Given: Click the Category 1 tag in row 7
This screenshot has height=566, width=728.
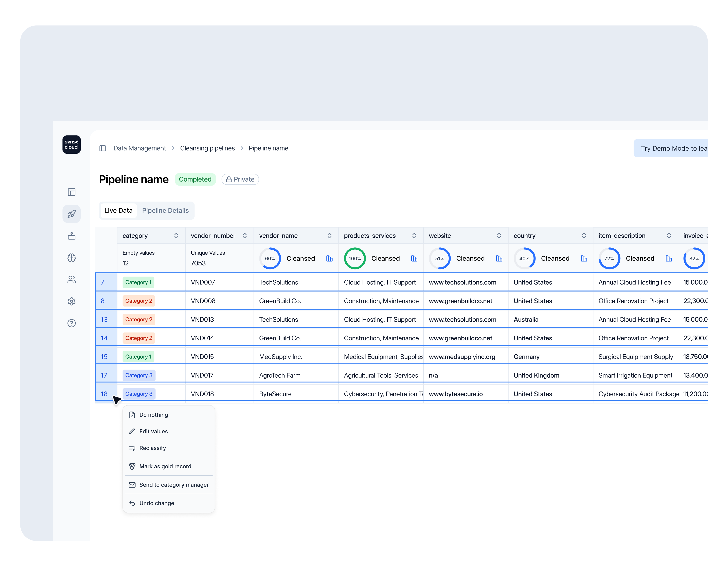Looking at the screenshot, I should point(138,282).
